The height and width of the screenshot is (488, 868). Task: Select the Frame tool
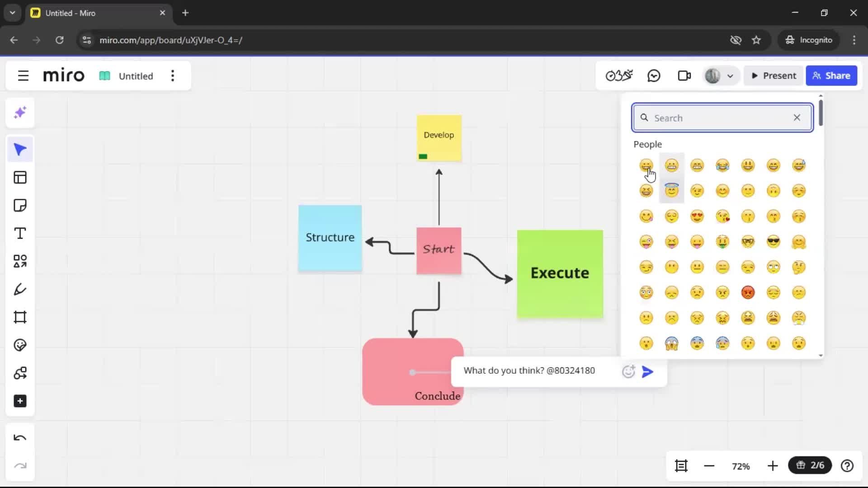click(x=20, y=317)
